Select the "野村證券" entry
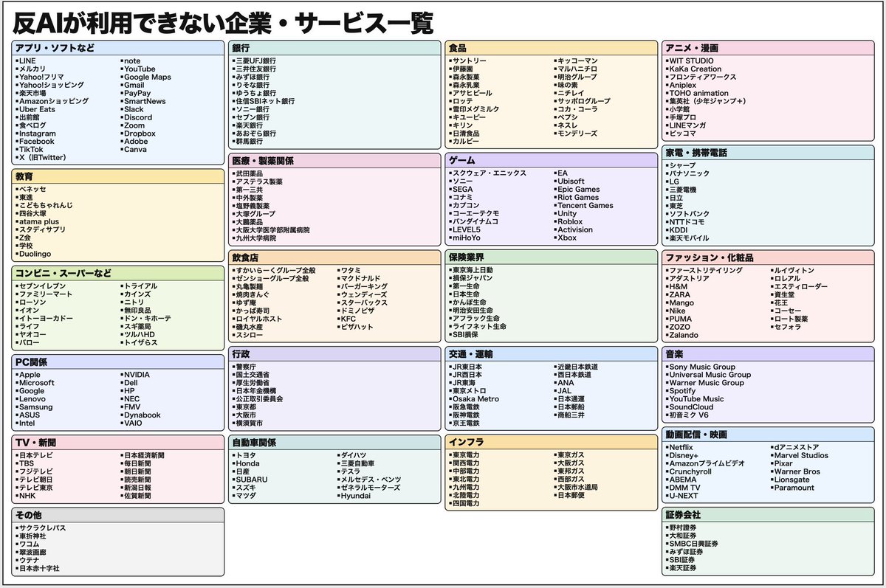Viewport: 886px width, 588px height. (x=682, y=528)
